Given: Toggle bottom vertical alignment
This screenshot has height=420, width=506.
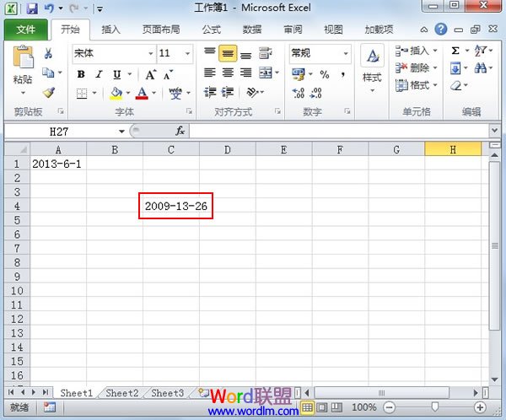Looking at the screenshot, I should point(246,55).
